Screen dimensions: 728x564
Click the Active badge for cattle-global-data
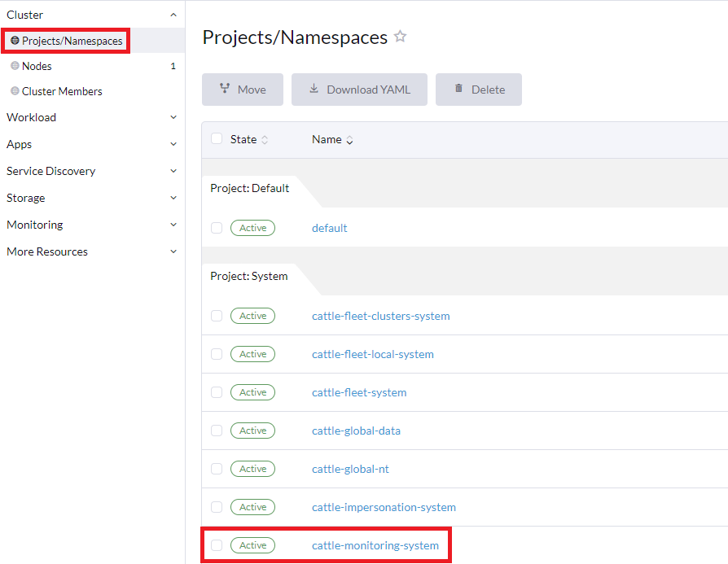tap(252, 431)
